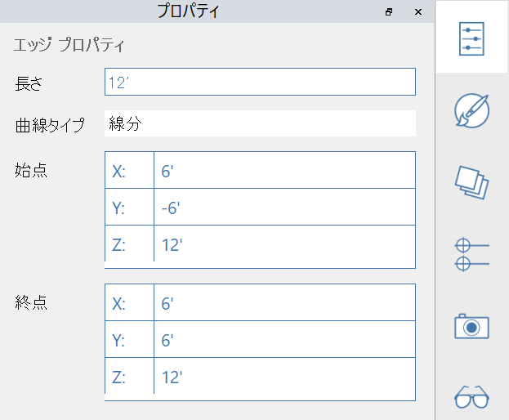Open the Scenes camera icon
509x420 pixels.
[x=472, y=325]
